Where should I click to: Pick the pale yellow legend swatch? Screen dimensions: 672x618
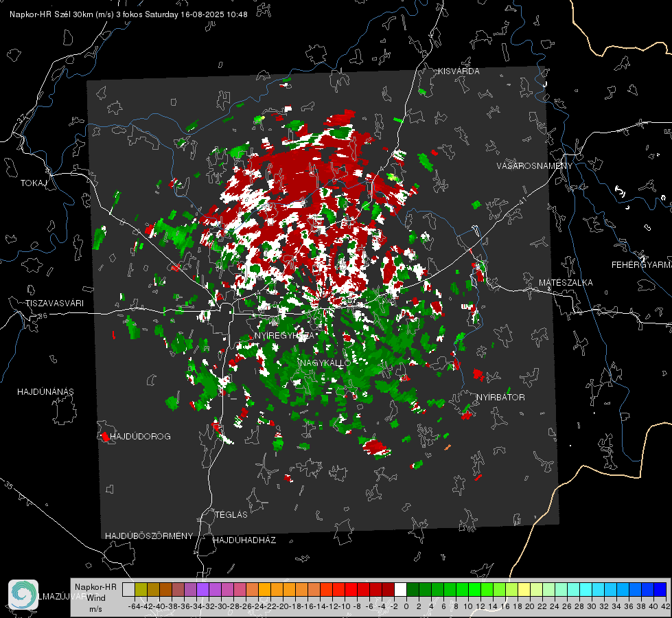524,590
